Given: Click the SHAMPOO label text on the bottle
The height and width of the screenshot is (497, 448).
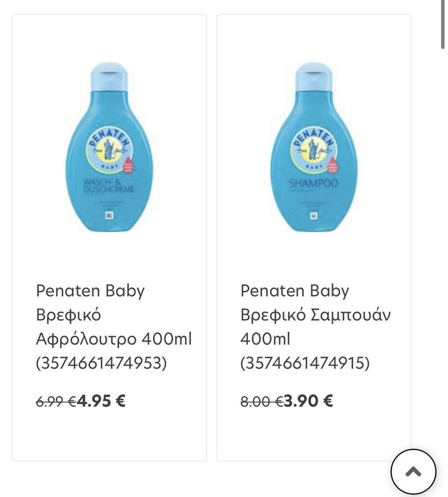Looking at the screenshot, I should 314,183.
